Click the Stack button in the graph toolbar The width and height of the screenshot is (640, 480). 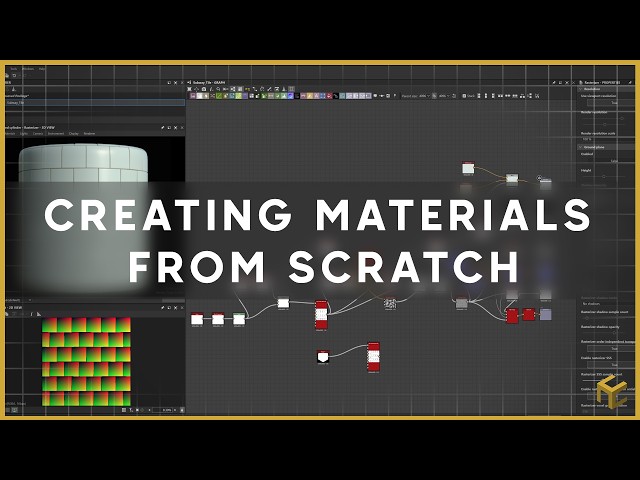coord(469,96)
